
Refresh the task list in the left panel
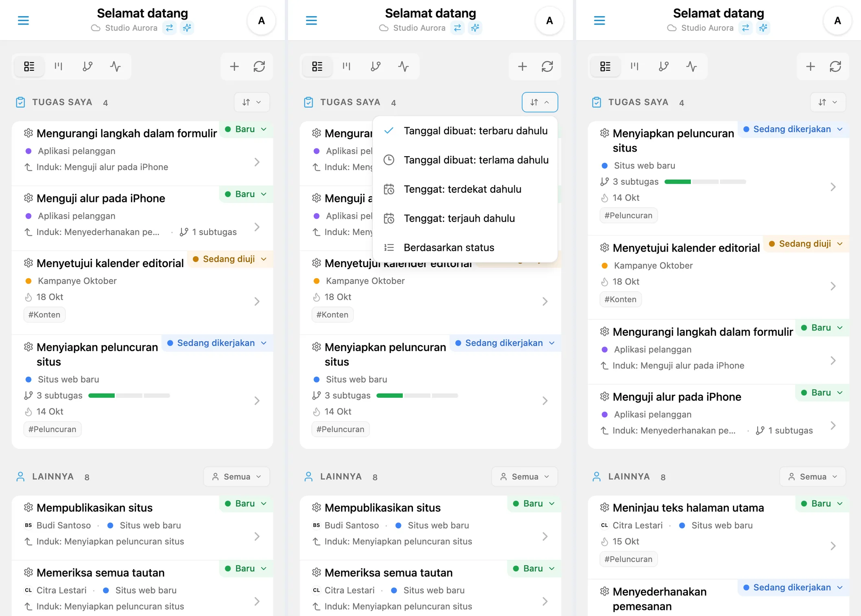(x=259, y=66)
